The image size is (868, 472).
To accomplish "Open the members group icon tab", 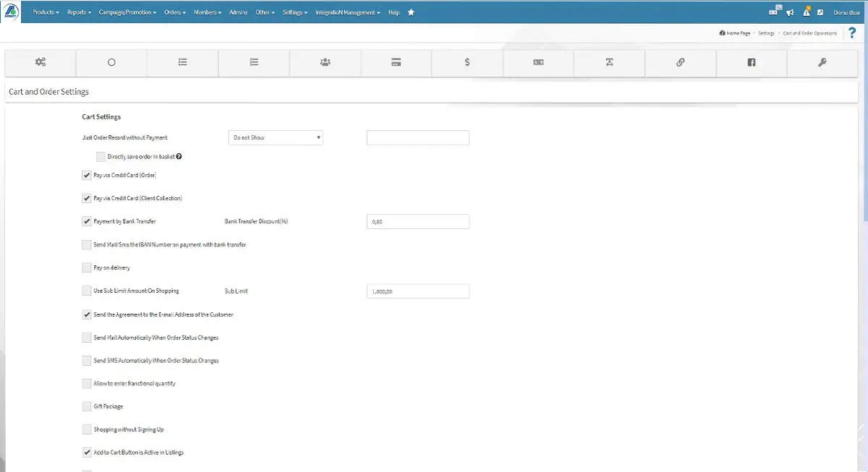I will click(x=325, y=62).
